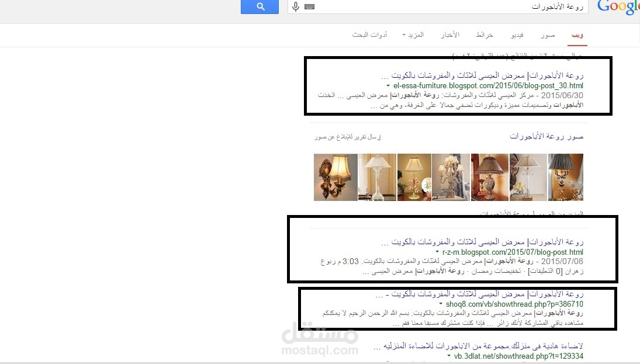Open the crystal table lamp thumbnail

point(377,177)
